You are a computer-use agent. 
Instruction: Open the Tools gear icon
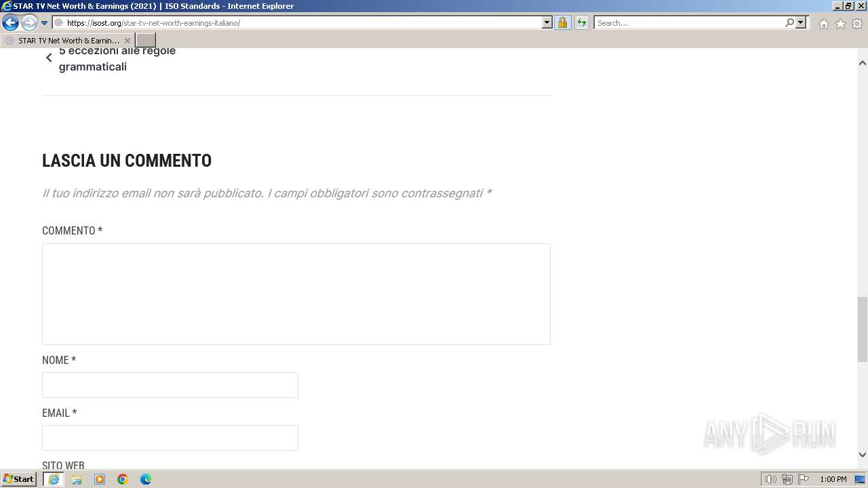pyautogui.click(x=857, y=24)
